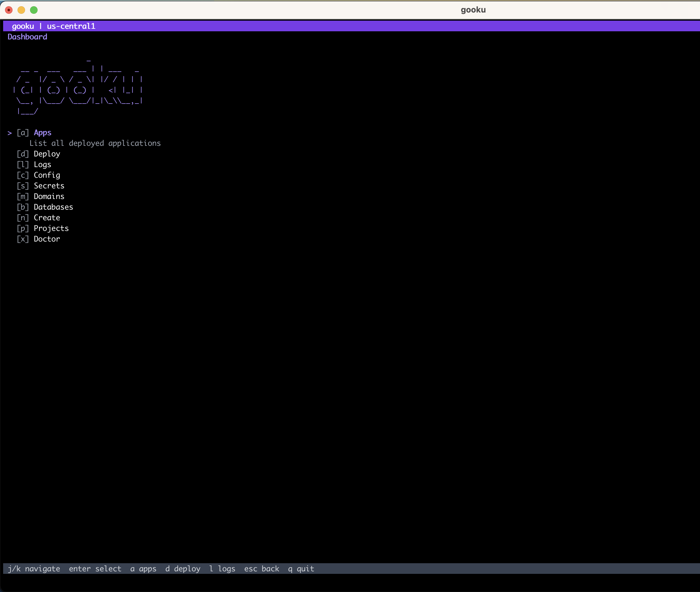
Task: Click the 'q quit' shortcut hint
Action: [x=301, y=569]
